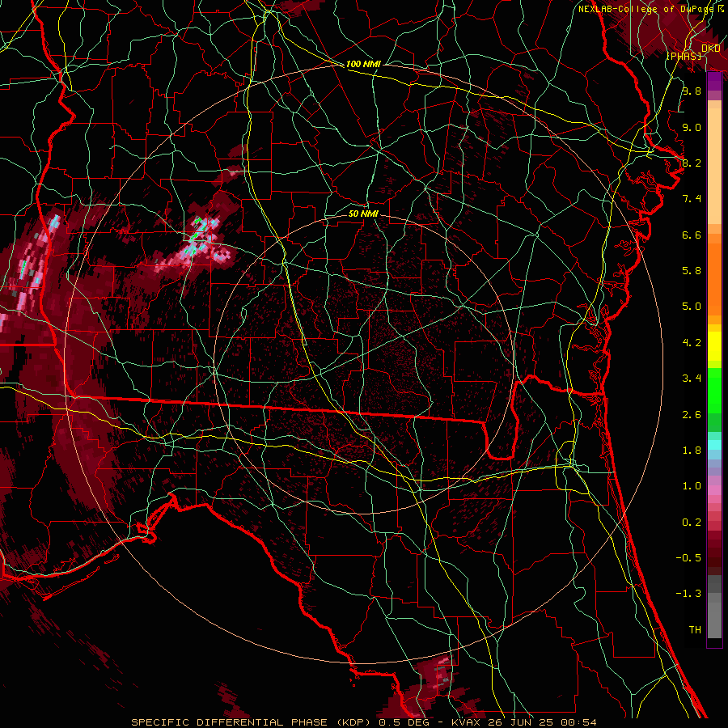The height and width of the screenshot is (728, 728).
Task: Click the "1.8" legend value
Action: [692, 451]
